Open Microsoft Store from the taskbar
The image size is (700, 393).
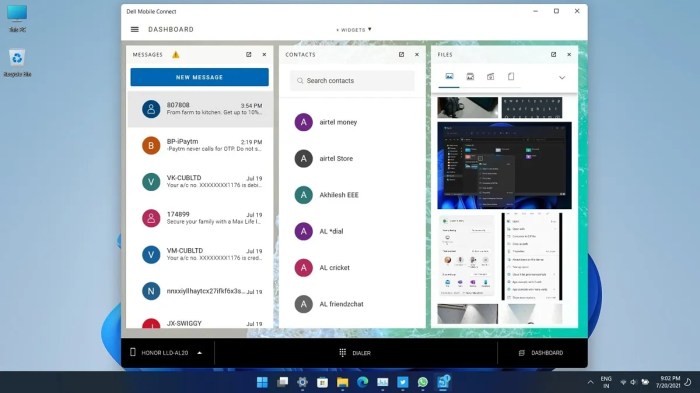[x=322, y=382]
